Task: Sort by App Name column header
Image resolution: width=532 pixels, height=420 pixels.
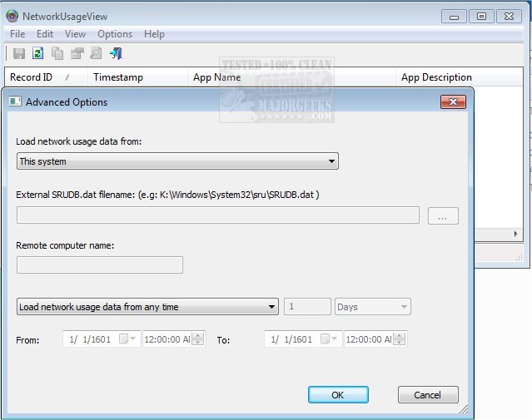Action: point(291,77)
